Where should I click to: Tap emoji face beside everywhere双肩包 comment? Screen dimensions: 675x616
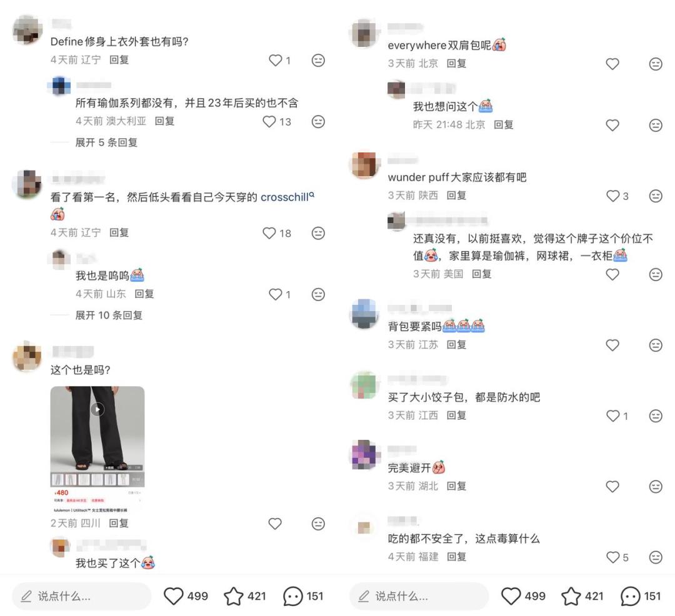[x=656, y=64]
